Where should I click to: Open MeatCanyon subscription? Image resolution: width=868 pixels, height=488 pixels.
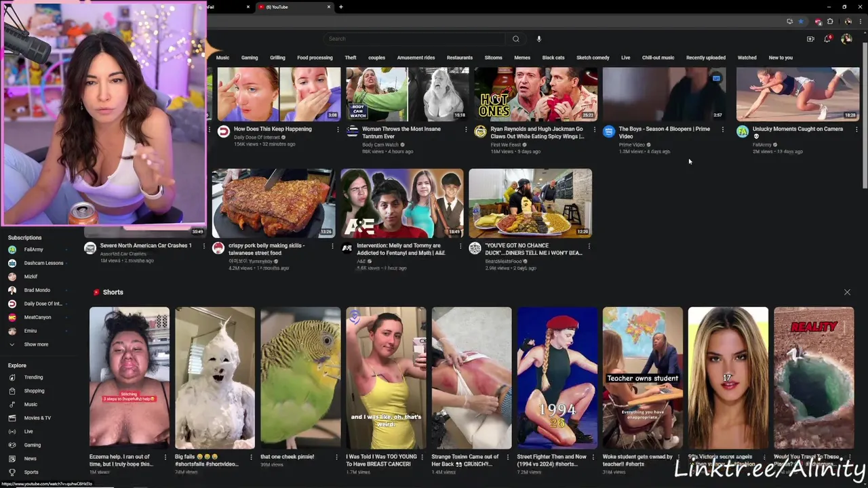[x=37, y=317]
